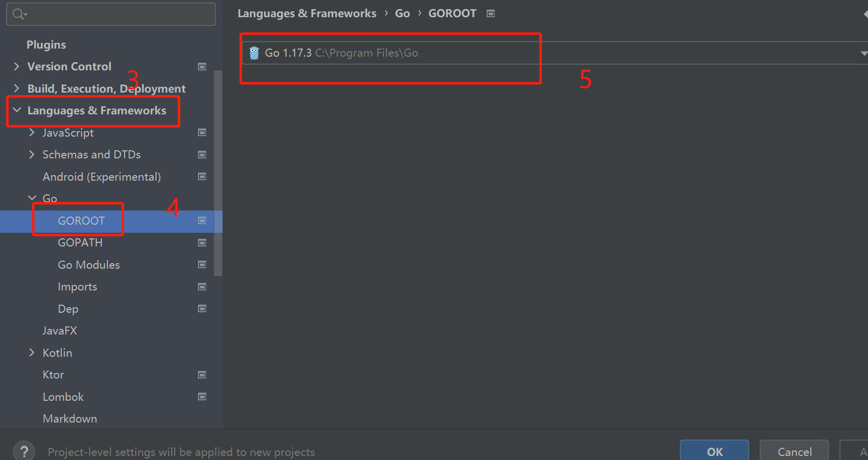
Task: Expand the Kotlin tree node
Action: click(32, 352)
